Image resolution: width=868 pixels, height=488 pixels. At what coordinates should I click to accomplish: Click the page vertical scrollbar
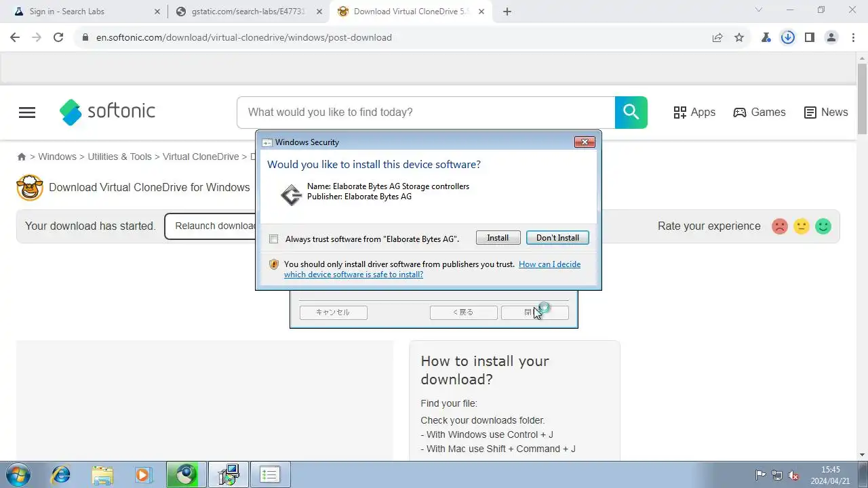(862, 99)
